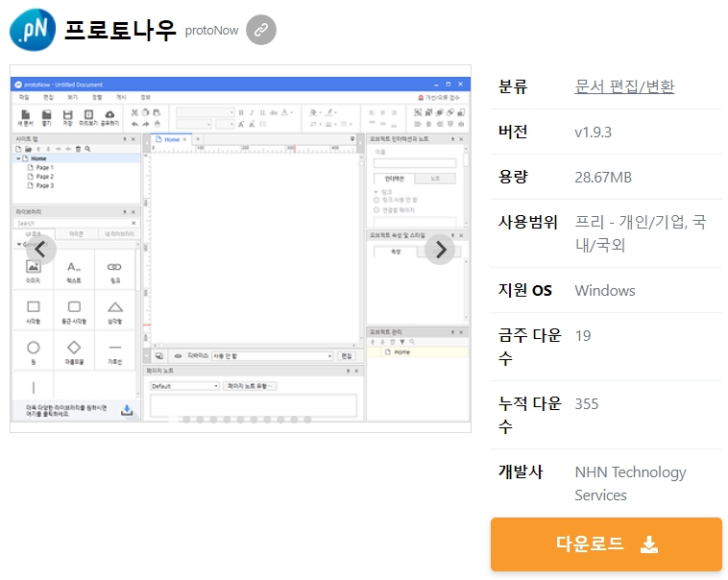
Task: Click the orange 다운로드 button
Action: coord(606,544)
